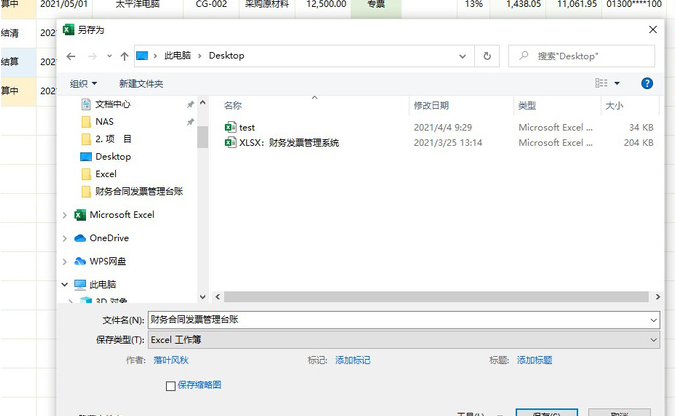675x416 pixels.
Task: Go up one folder level arrow
Action: pos(124,56)
